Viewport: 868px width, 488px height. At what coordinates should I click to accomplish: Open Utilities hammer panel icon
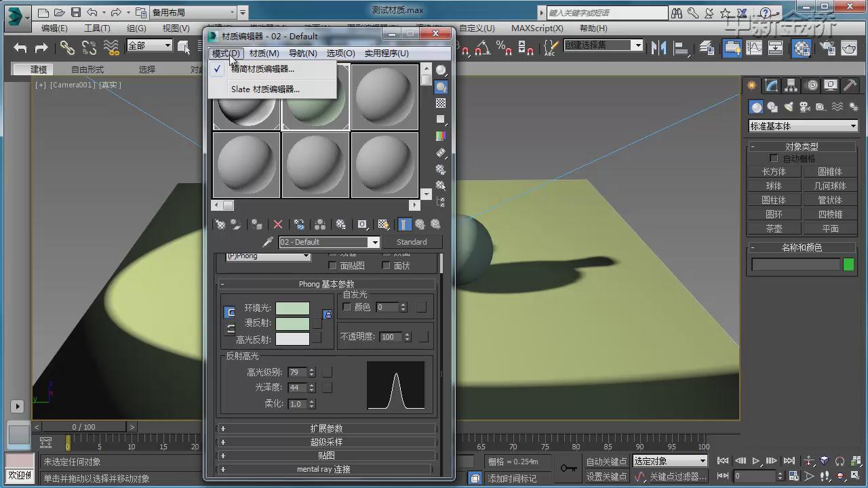[850, 85]
